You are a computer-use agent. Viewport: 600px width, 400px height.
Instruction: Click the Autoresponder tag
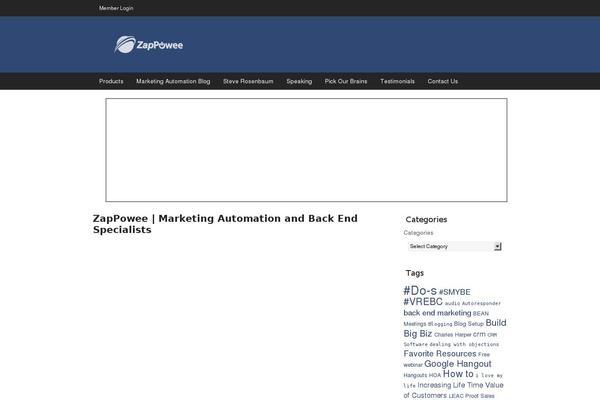(481, 303)
